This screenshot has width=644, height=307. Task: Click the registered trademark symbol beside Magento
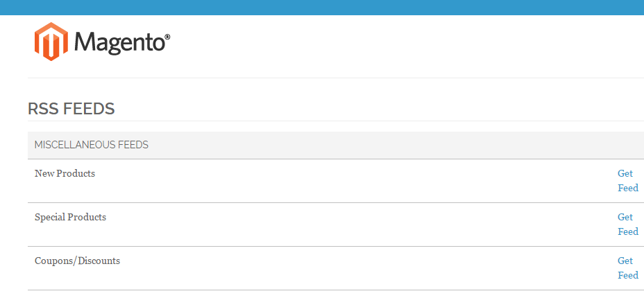pyautogui.click(x=167, y=37)
